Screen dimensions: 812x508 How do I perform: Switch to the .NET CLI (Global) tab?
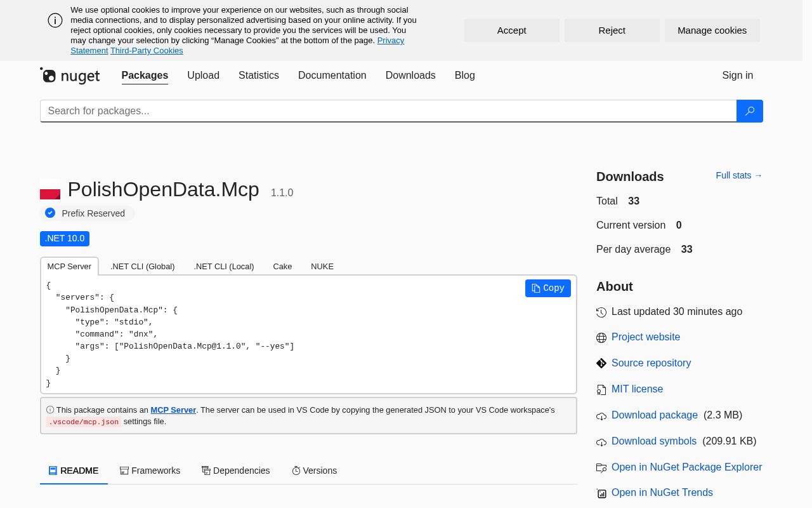pyautogui.click(x=143, y=267)
